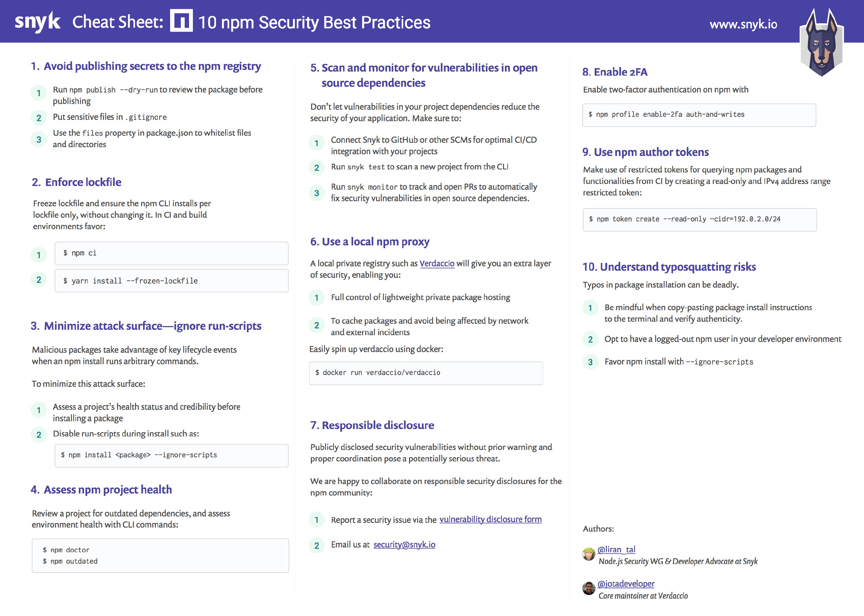Click the @jotadeveloper author avatar

tap(589, 588)
